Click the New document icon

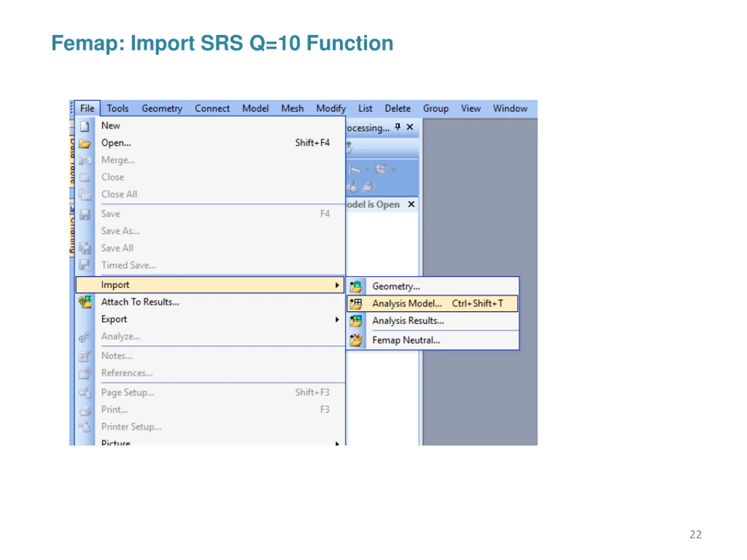click(85, 126)
